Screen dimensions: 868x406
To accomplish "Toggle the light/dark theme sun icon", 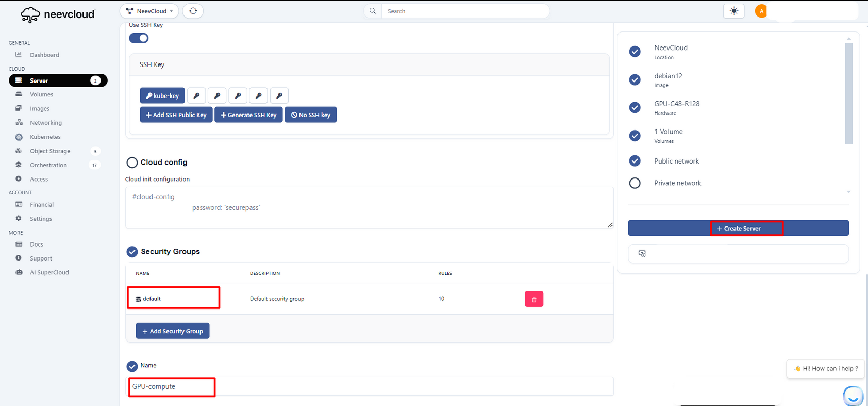I will coord(733,11).
